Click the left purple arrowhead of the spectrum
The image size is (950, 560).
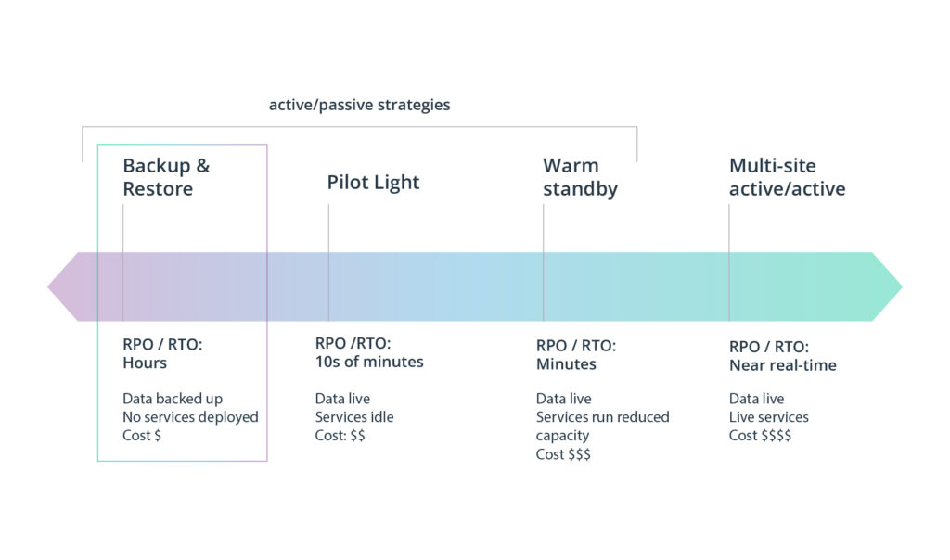(x=63, y=286)
